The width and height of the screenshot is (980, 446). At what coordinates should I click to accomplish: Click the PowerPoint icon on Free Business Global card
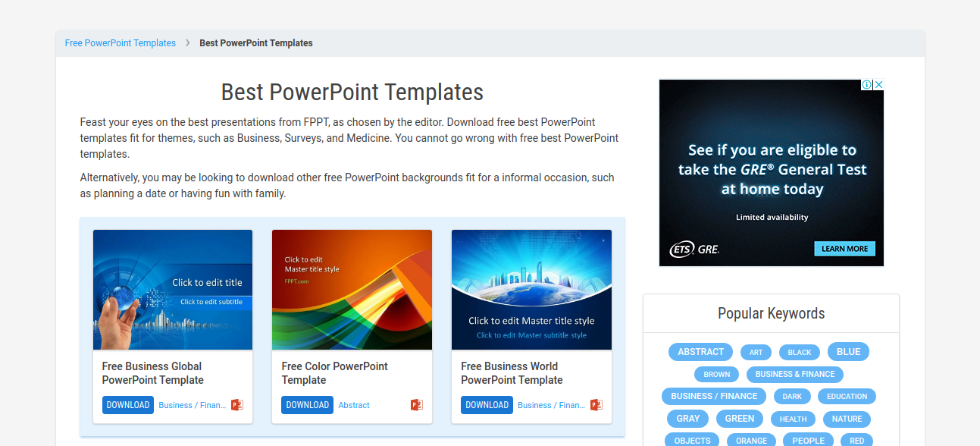coord(237,405)
